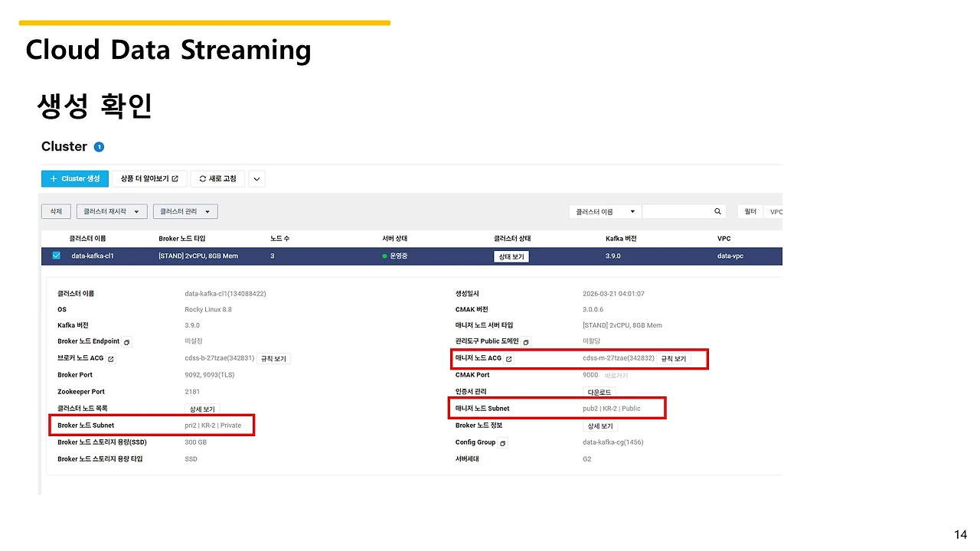
Task: Copy the 관리도구 Public 도메인 value
Action: tap(527, 342)
